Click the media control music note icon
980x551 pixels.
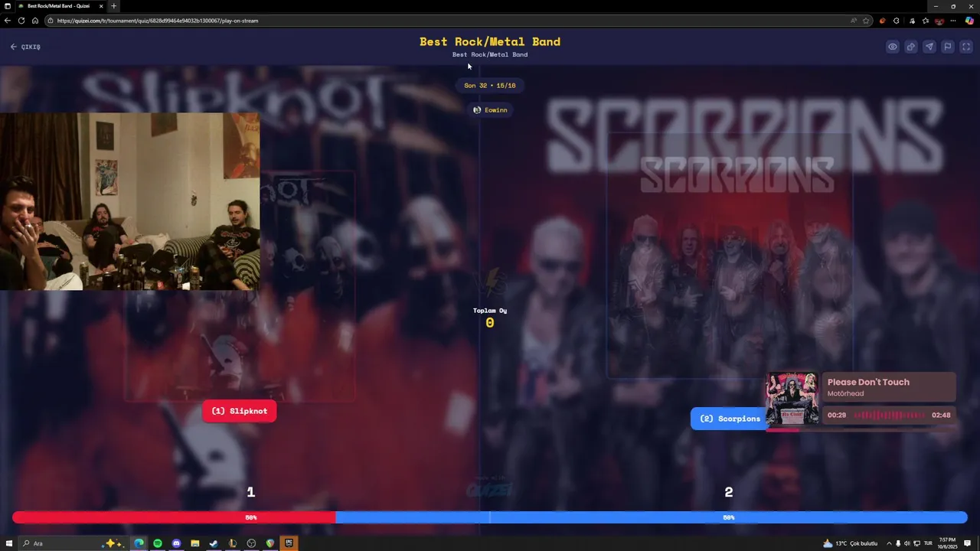pos(912,21)
